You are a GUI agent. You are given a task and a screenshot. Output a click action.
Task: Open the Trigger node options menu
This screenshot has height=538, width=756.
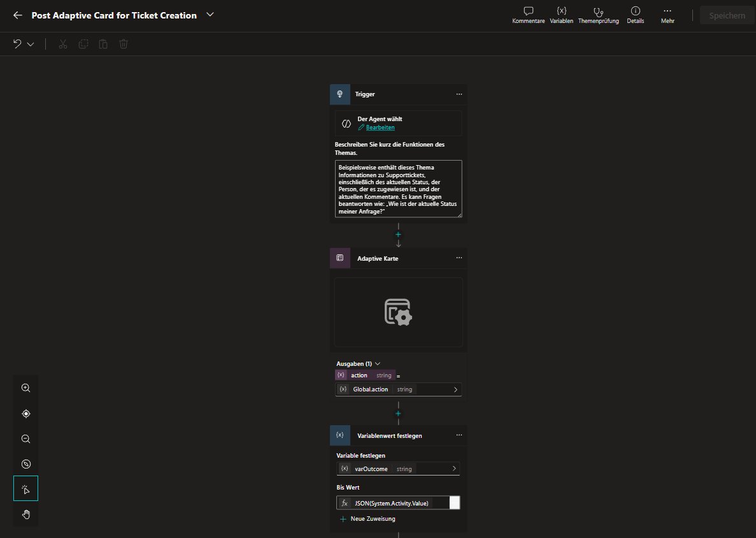[x=459, y=94]
